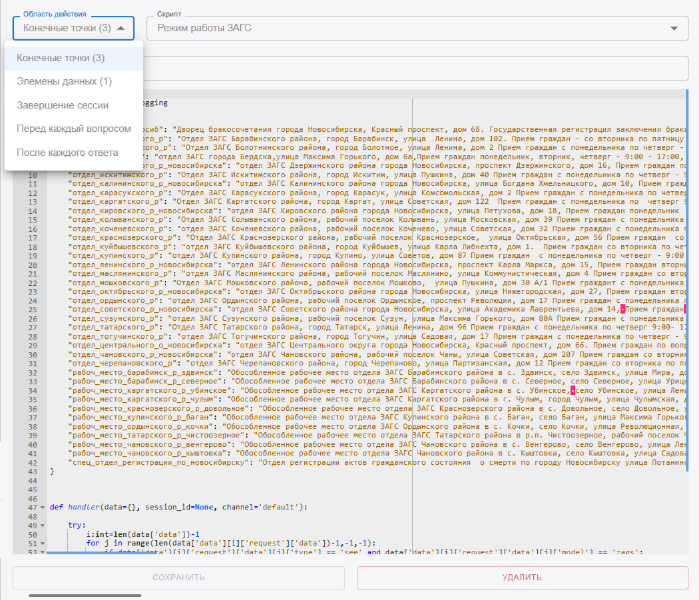Click the empty input field below Скрипт
Screen dimensions: 699x600
pos(400,68)
